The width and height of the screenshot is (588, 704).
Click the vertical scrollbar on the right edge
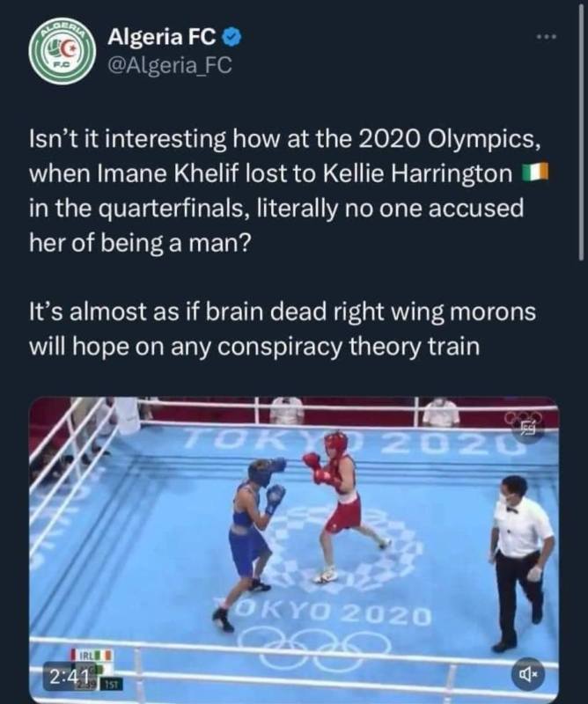tap(581, 130)
